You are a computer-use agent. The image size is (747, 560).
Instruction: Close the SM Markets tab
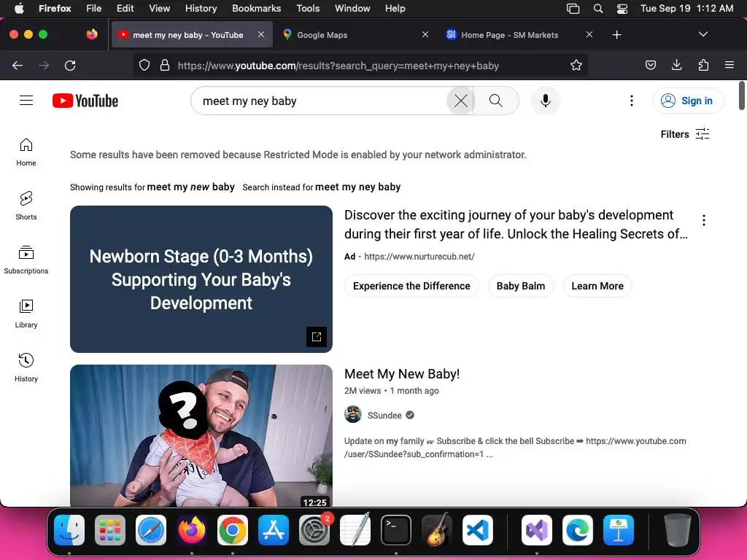pyautogui.click(x=589, y=34)
